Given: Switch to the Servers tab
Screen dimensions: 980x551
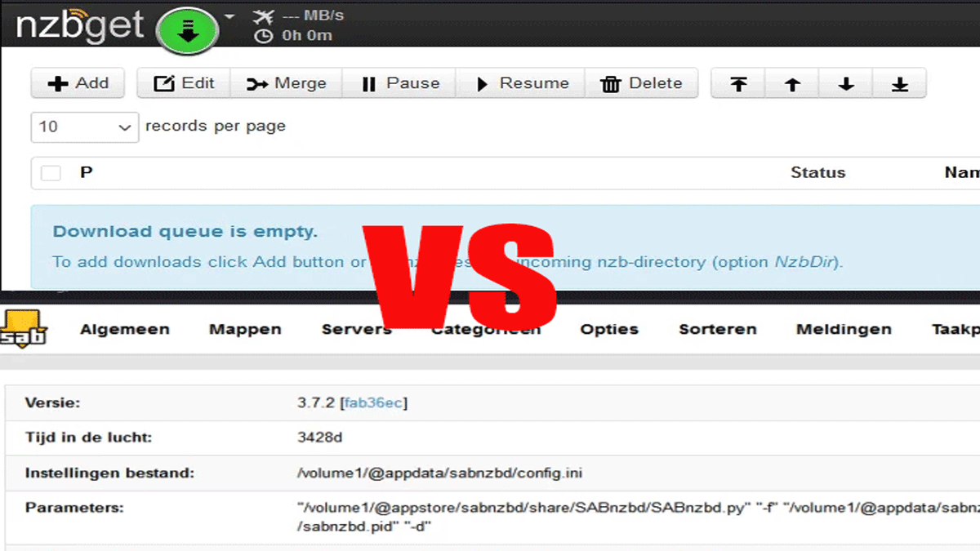Looking at the screenshot, I should click(356, 330).
